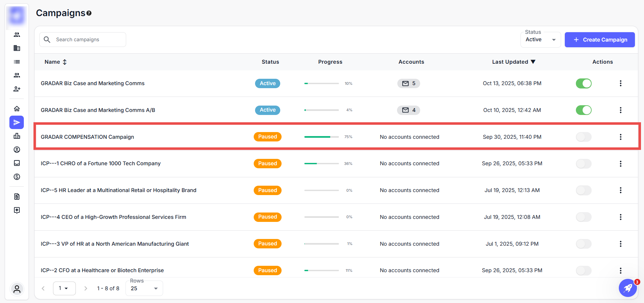The width and height of the screenshot is (644, 303).
Task: Open actions menu for GRADAR COMPENSATION Campaign
Action: click(620, 137)
